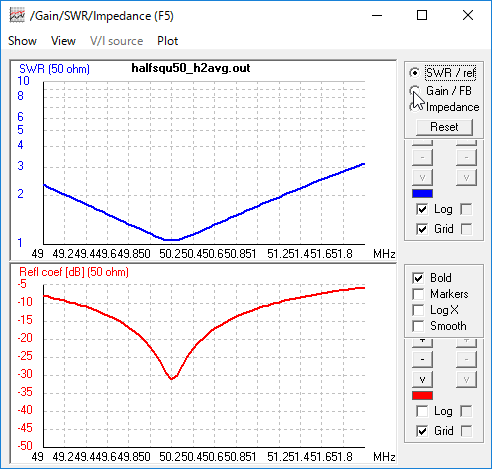Click the Reset button

tap(444, 127)
